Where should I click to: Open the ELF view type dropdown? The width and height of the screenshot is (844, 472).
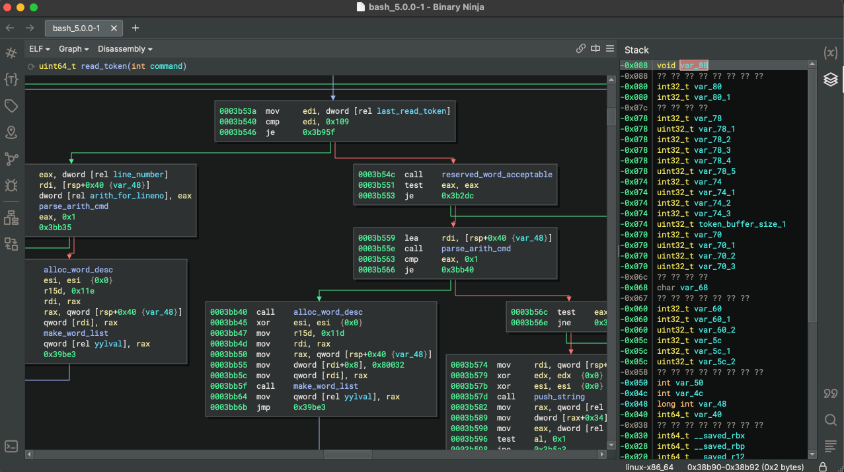point(41,48)
